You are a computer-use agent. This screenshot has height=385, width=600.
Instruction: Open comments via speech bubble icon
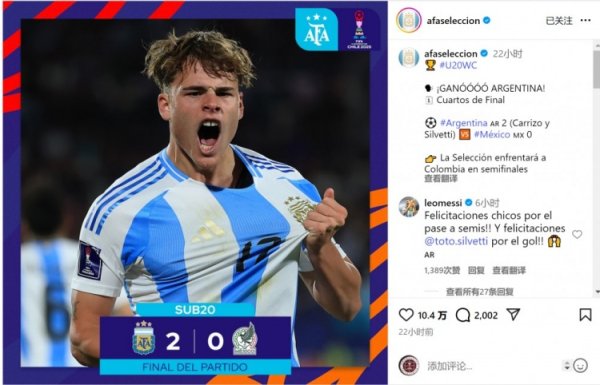coord(463,315)
